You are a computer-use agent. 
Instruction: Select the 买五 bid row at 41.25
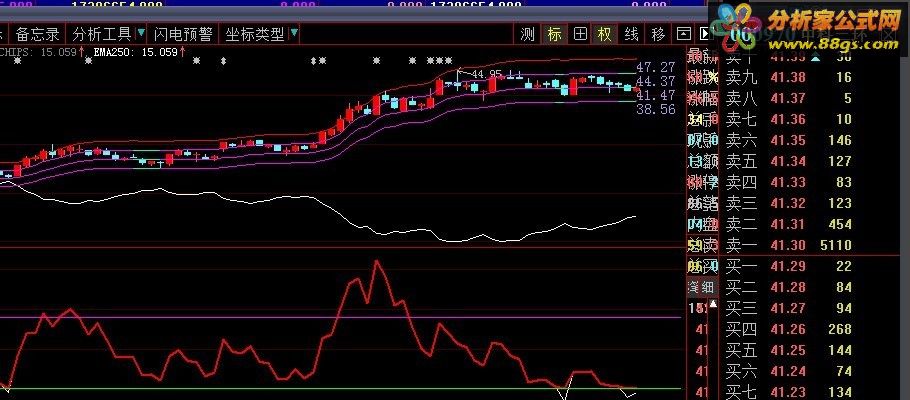[789, 350]
